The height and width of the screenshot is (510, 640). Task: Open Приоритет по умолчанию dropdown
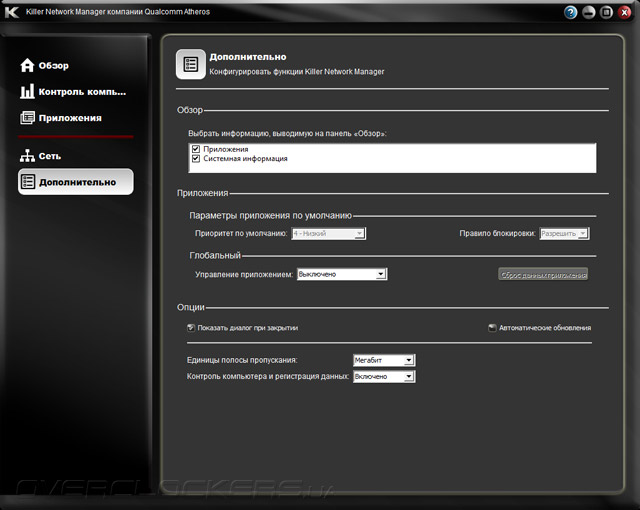click(328, 233)
